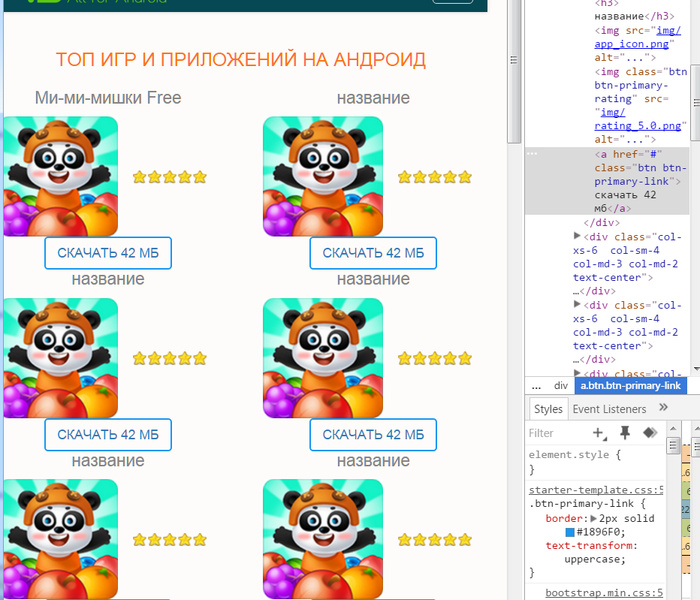Click the border property name in Styles
700x600 pixels.
(564, 518)
